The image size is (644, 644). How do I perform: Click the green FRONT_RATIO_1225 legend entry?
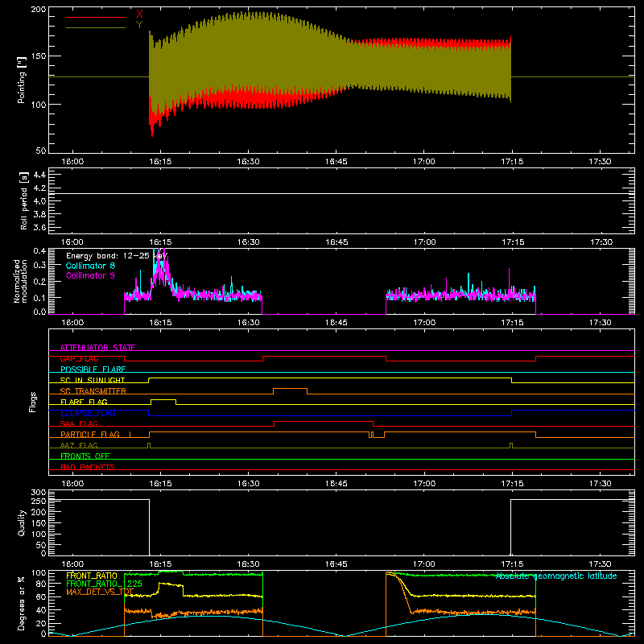tap(104, 584)
